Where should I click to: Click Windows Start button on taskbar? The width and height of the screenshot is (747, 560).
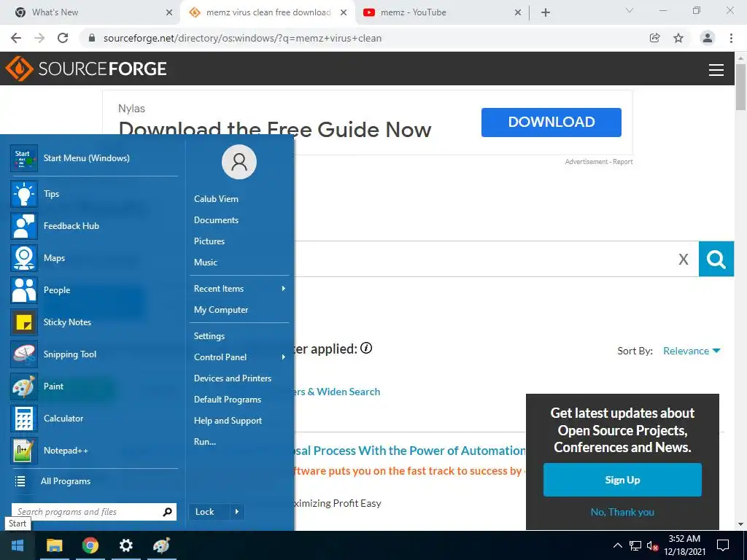click(18, 545)
